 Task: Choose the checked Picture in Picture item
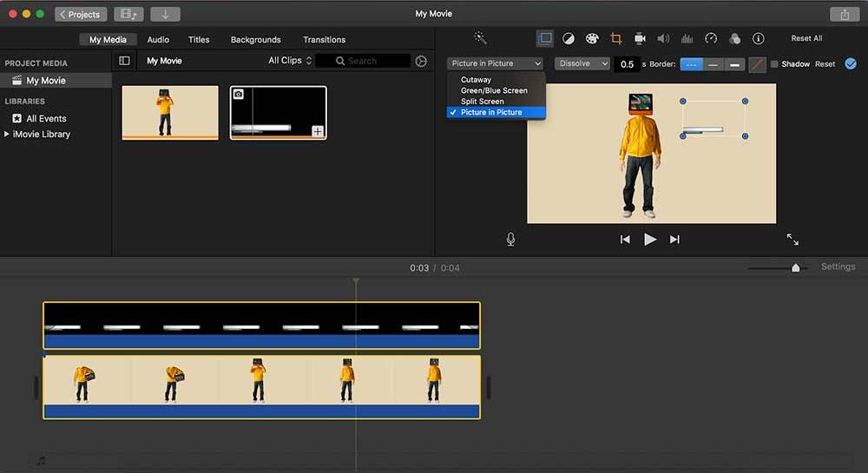click(496, 112)
